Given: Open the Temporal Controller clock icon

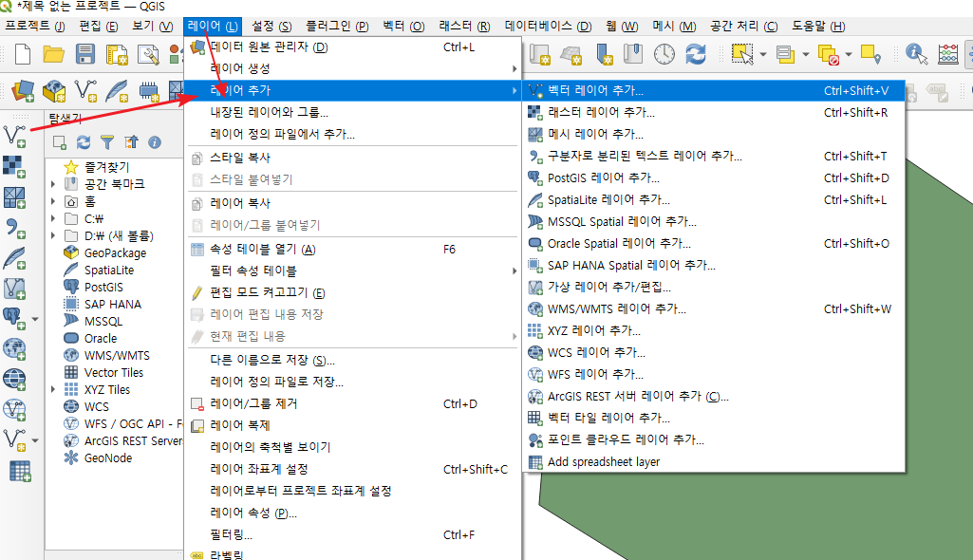Looking at the screenshot, I should [664, 54].
